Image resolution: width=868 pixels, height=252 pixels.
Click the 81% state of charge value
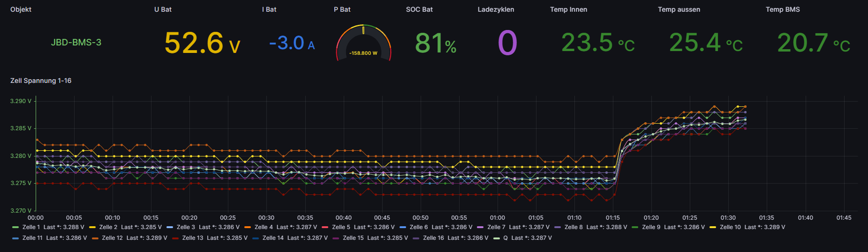click(436, 44)
